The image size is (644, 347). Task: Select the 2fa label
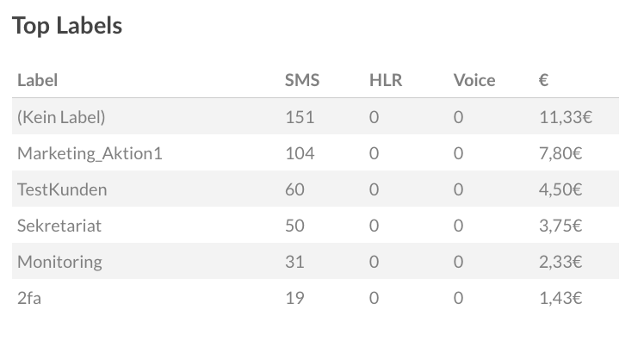click(x=29, y=298)
